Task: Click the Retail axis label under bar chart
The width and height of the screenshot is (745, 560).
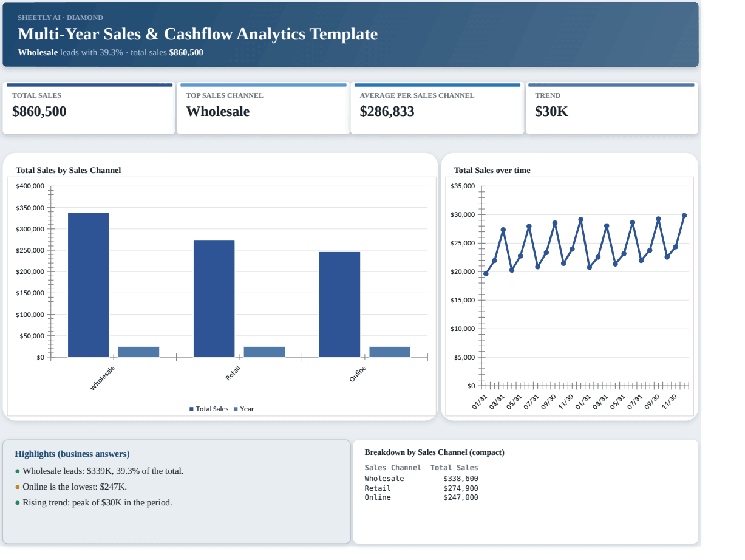Action: [x=233, y=372]
